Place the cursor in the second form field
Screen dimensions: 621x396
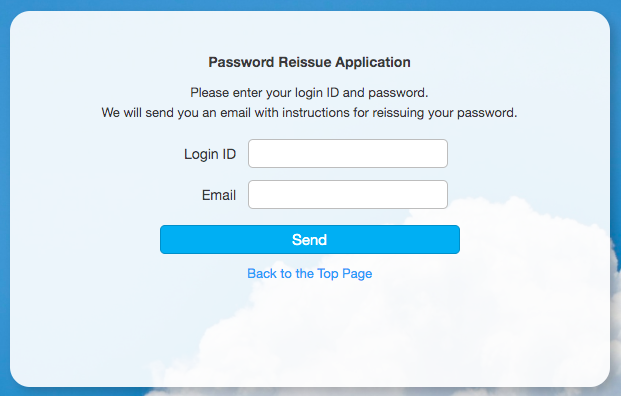coord(348,194)
